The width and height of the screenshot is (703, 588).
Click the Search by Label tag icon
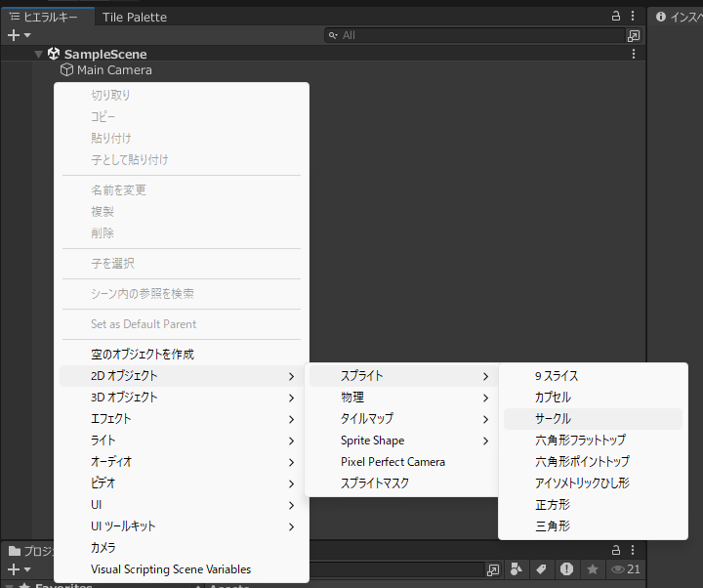541,569
